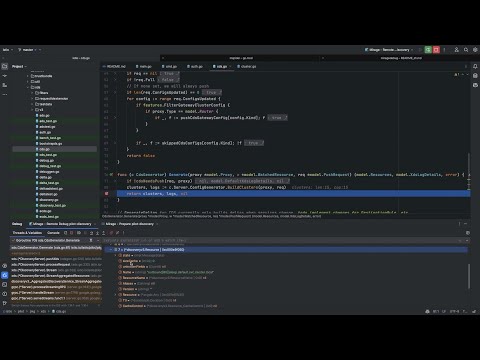Click the line separator status widget
The image size is (480, 360).
[444, 311]
